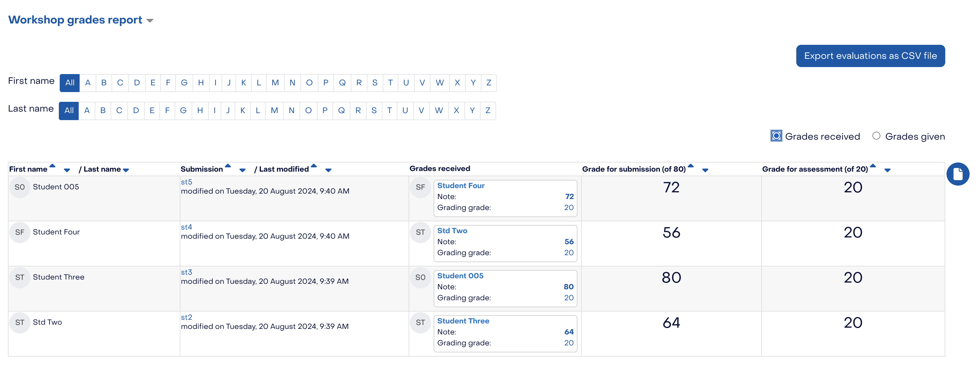Sort Grade for assessment descending arrow

tap(887, 170)
